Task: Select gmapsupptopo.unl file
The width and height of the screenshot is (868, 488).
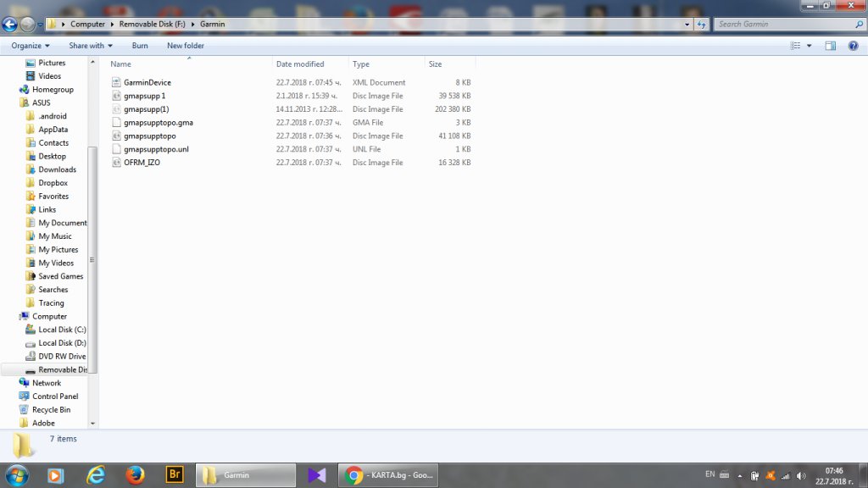Action: coord(156,149)
